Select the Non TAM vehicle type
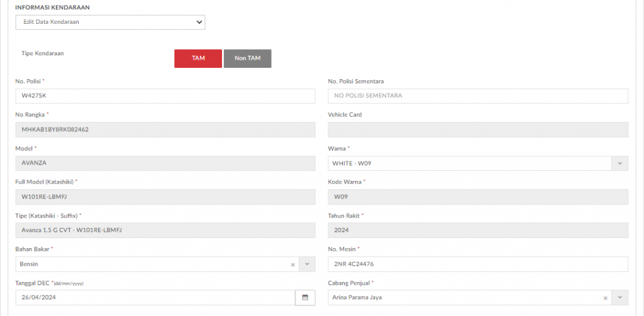The image size is (644, 316). (x=248, y=58)
